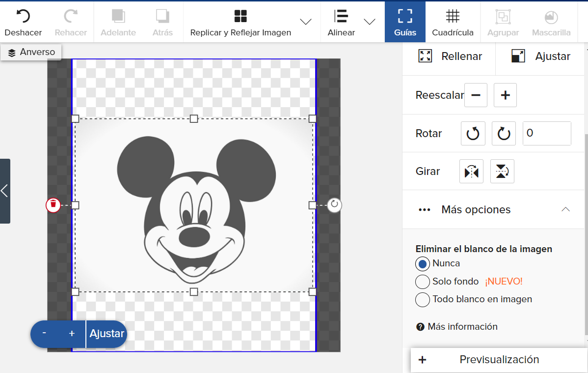The height and width of the screenshot is (373, 588).
Task: Click the right panel vertical scrollbar
Action: [x=586, y=235]
